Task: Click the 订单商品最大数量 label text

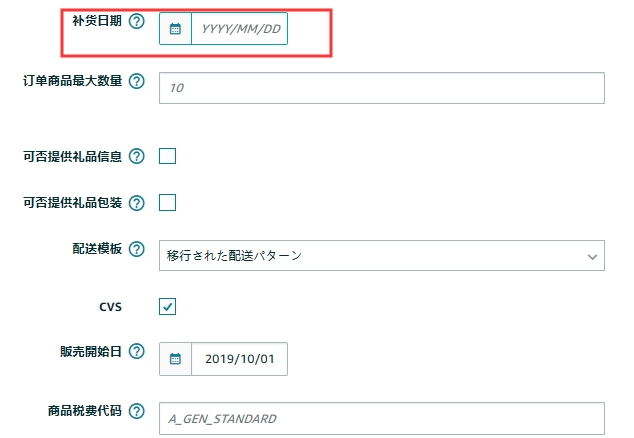Action: (72, 82)
